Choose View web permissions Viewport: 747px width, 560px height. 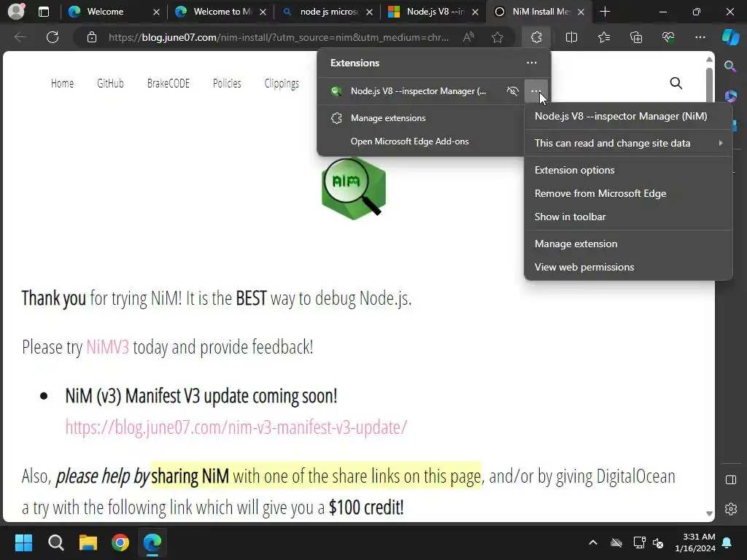[x=628, y=267]
